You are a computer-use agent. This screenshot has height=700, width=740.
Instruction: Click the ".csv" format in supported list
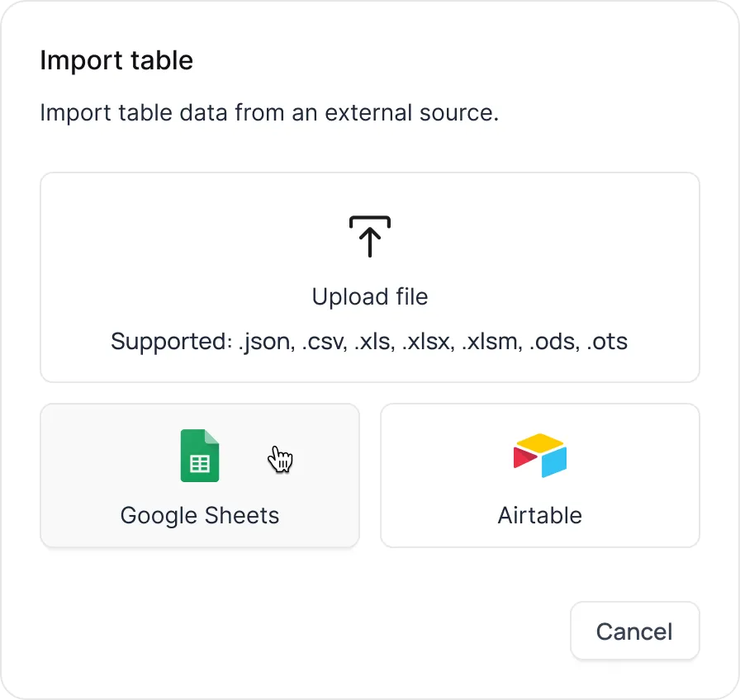[324, 342]
